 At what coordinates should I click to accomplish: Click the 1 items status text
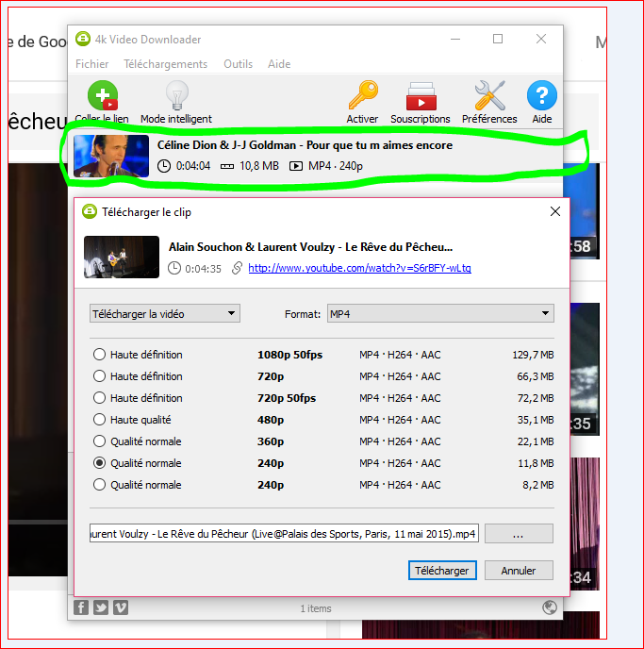point(316,608)
